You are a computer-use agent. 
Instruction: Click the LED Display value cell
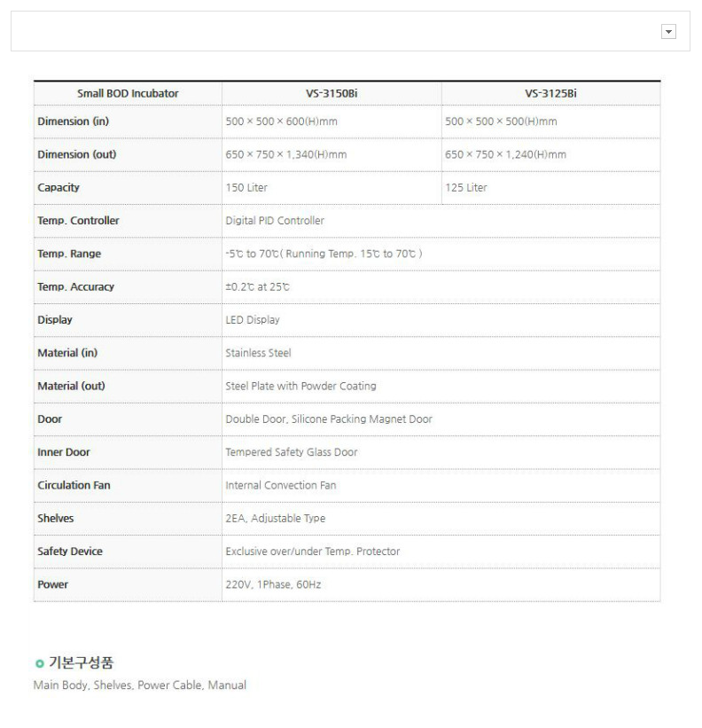tap(441, 320)
